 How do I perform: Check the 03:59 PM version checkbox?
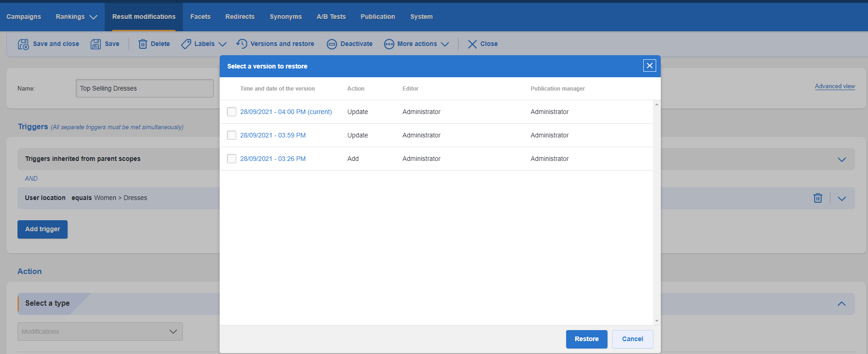[232, 135]
